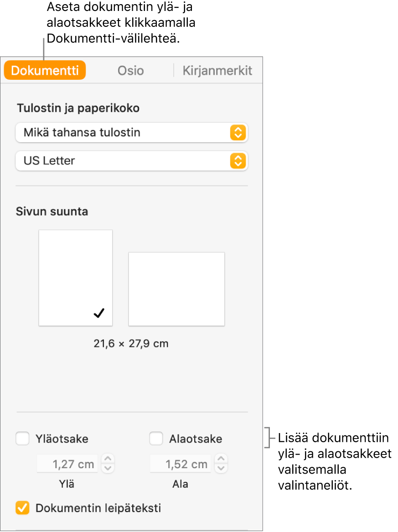The image size is (398, 532).
Task: Uncheck Dokumentin leipäteksti checkbox
Action: point(22,508)
